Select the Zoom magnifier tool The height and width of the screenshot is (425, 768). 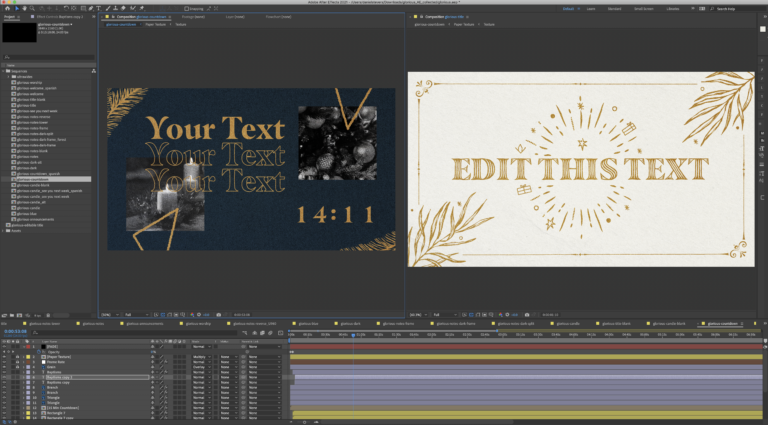(33, 9)
